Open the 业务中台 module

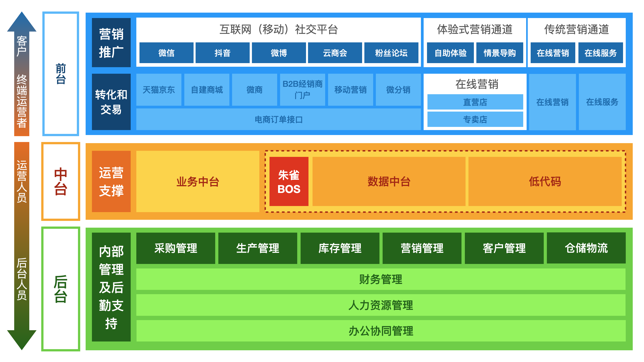tap(197, 182)
